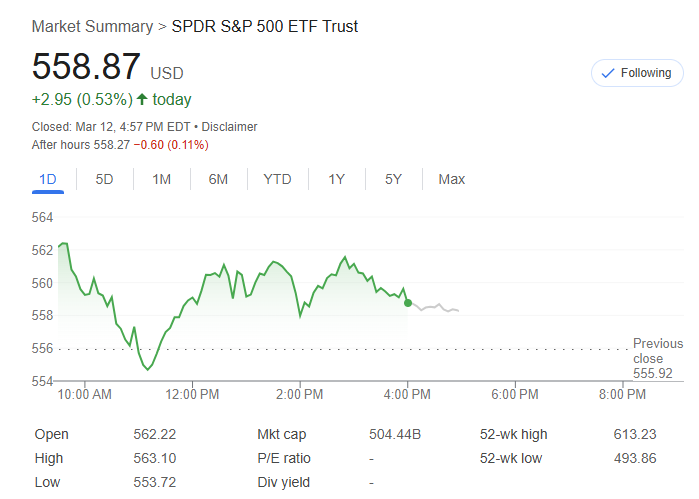Viewport: 699px width, 499px height.
Task: Select the YTD tab
Action: coord(277,180)
